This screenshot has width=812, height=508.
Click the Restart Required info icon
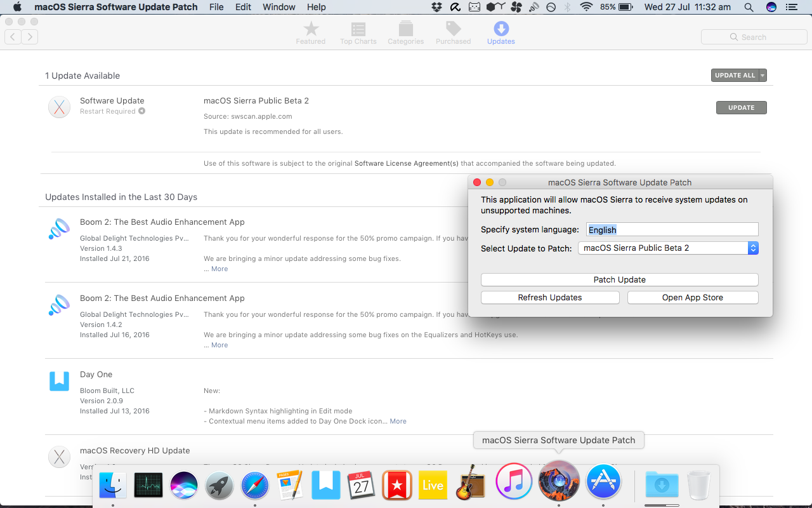141,111
